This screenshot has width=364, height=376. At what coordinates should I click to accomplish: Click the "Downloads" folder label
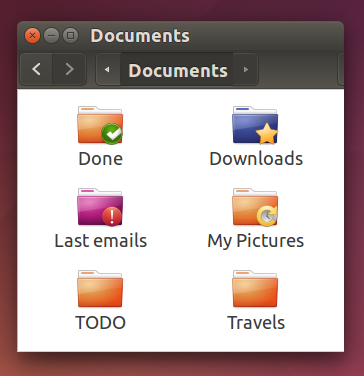click(x=256, y=159)
